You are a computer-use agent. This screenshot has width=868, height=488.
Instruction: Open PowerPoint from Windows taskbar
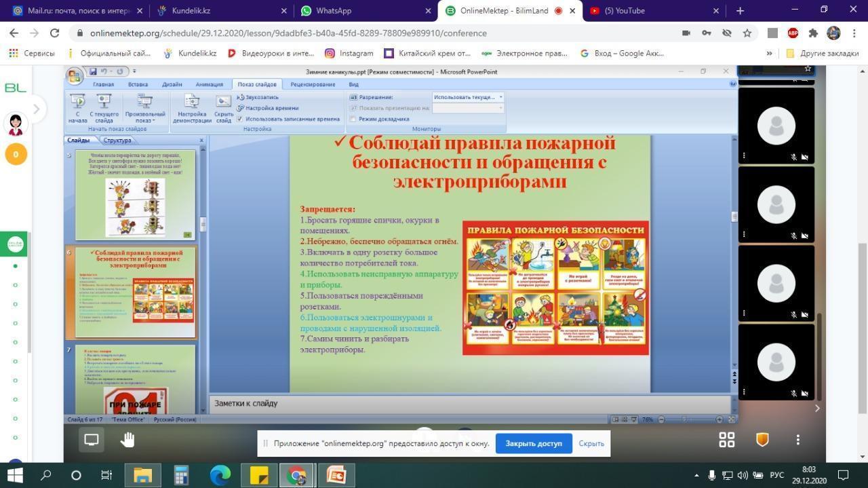tap(336, 475)
